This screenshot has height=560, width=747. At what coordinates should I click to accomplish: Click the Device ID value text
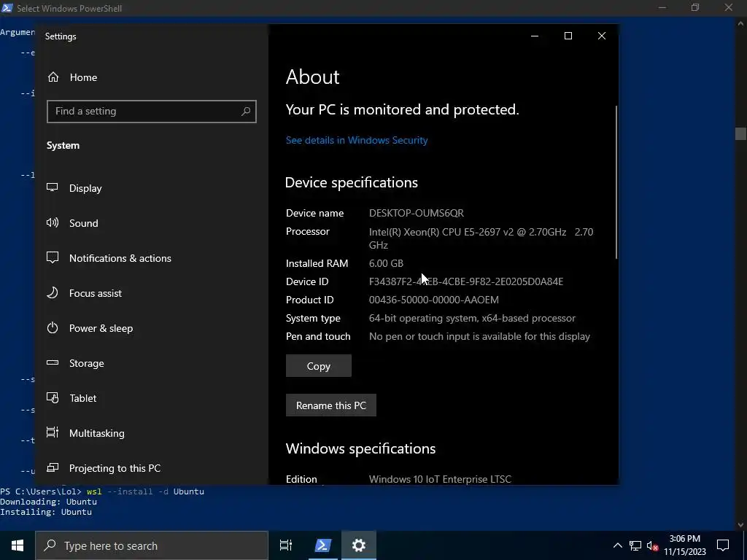[x=466, y=281]
